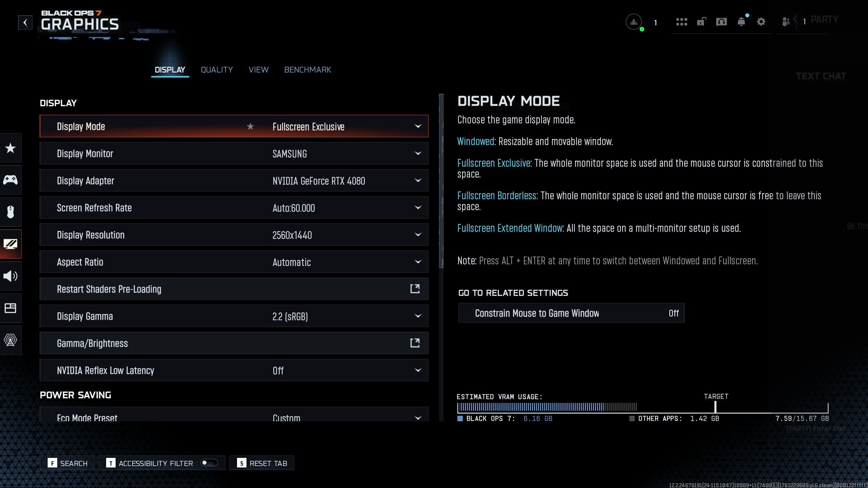Click the Reset Tab button
Viewport: 868px width, 488px height.
tap(262, 463)
